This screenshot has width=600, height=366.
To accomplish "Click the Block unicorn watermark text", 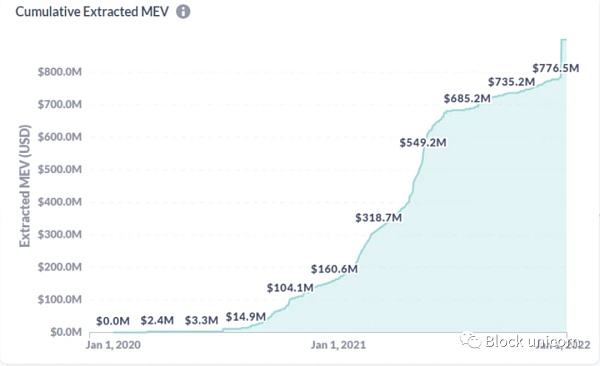I will pos(532,341).
